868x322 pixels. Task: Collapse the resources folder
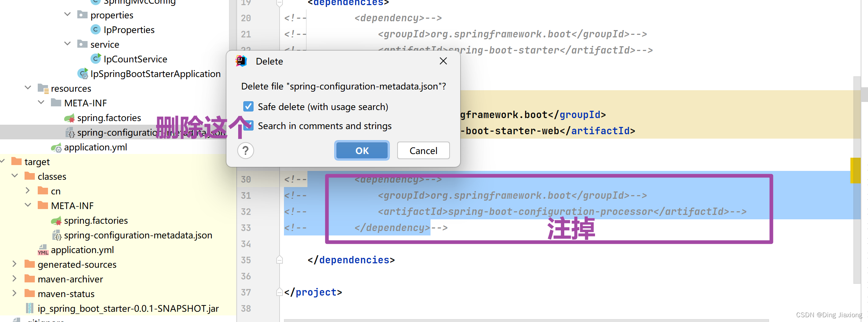point(28,88)
